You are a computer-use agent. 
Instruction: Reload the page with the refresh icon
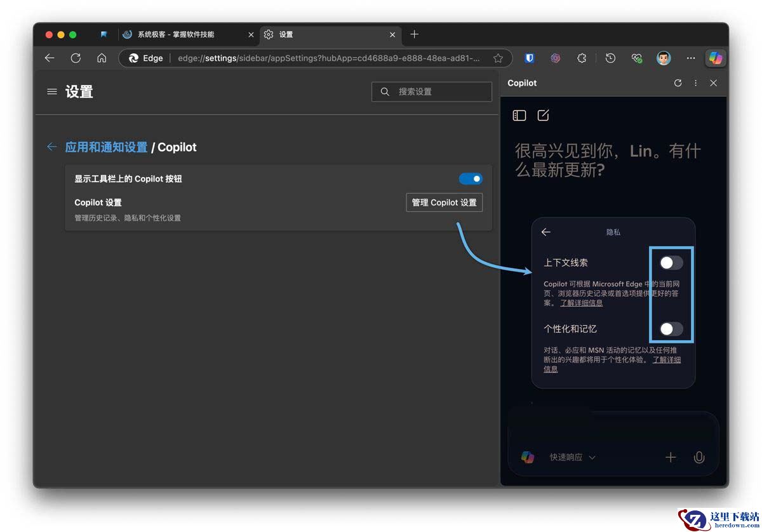pos(76,58)
